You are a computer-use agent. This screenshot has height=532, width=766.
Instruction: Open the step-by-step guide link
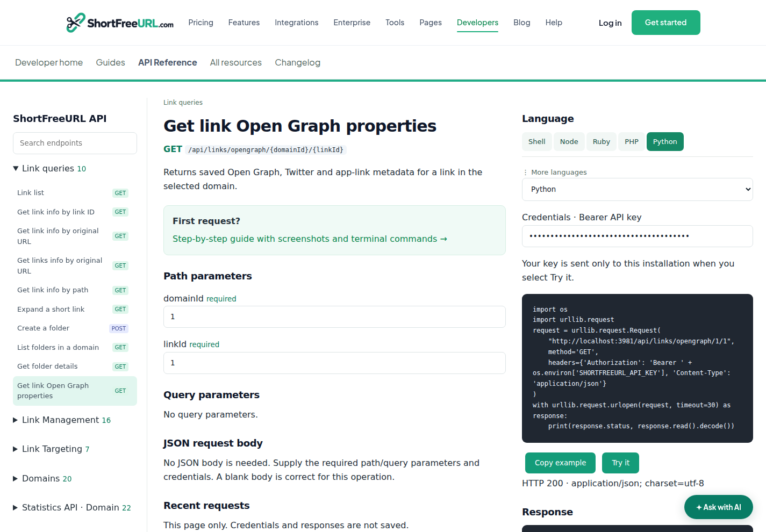coord(310,239)
